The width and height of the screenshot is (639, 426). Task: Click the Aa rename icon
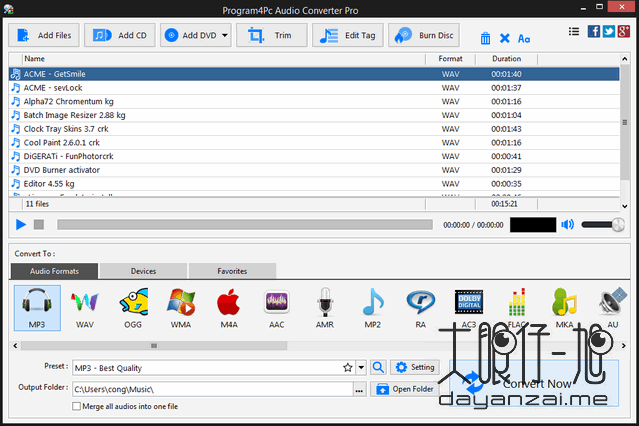[524, 39]
